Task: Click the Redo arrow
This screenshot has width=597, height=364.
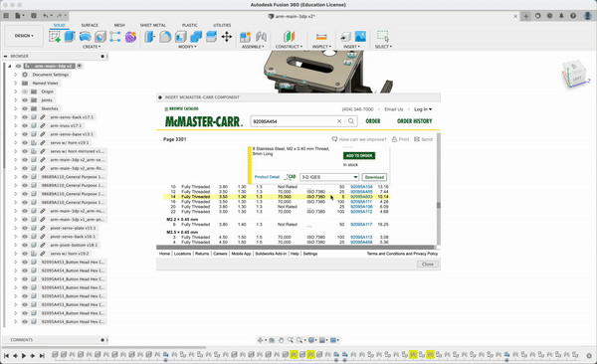Action: tap(59, 16)
